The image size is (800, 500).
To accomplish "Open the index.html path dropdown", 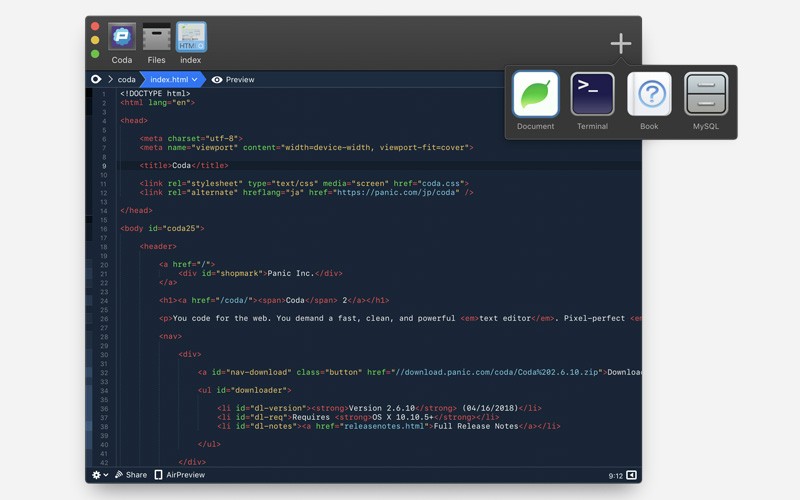I will coord(173,80).
